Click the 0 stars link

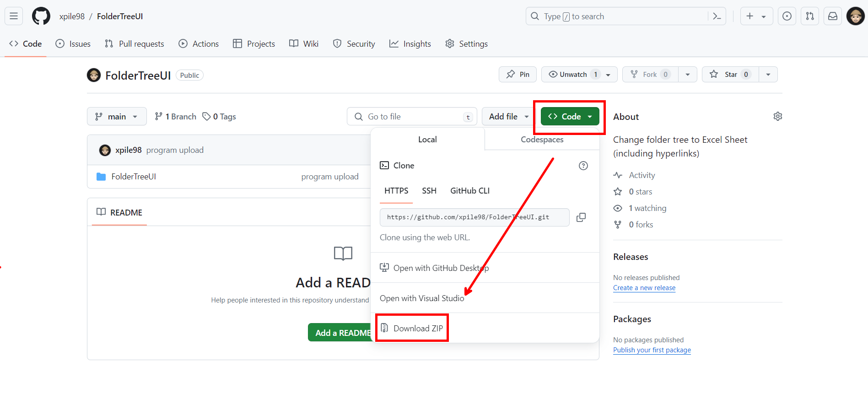pyautogui.click(x=633, y=192)
